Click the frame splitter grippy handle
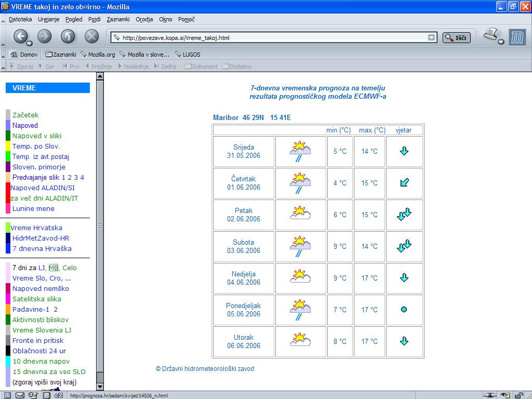This screenshot has height=399, width=532. pyautogui.click(x=100, y=226)
